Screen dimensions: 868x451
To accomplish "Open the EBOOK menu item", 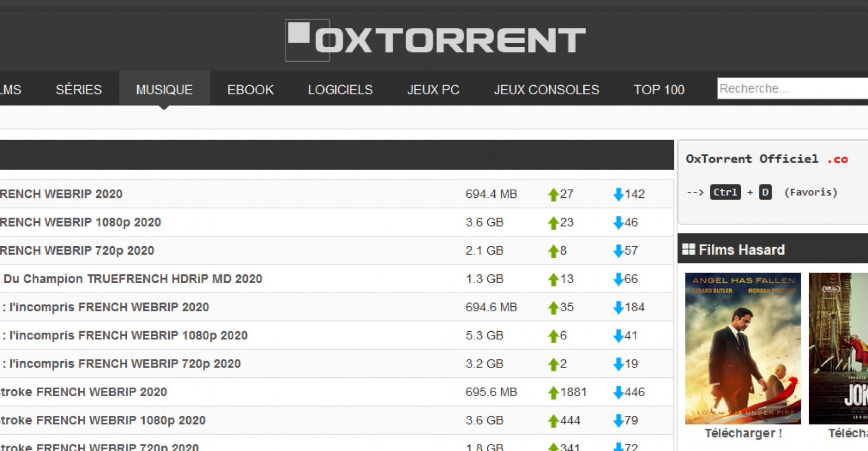I will click(250, 89).
